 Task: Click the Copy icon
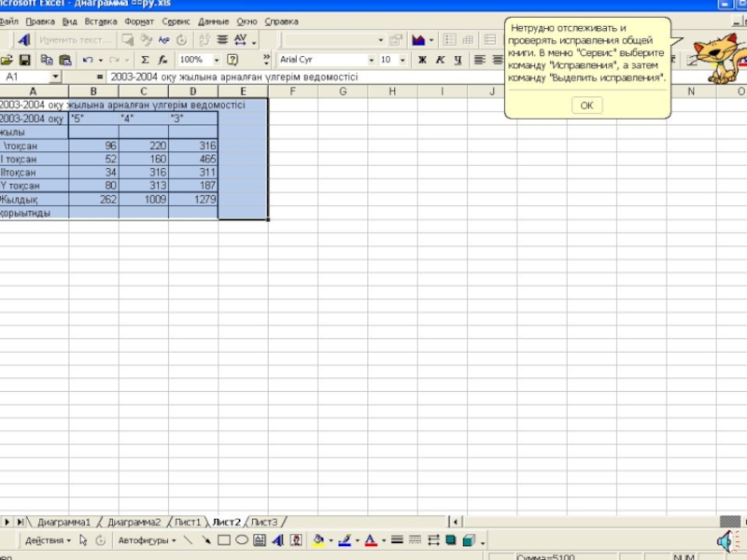[47, 60]
